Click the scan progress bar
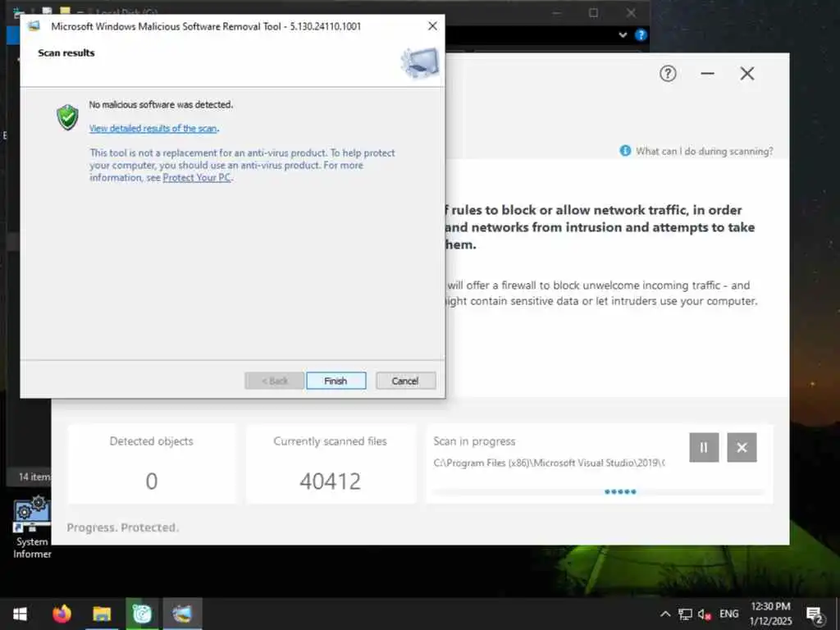The image size is (840, 630). coord(598,491)
